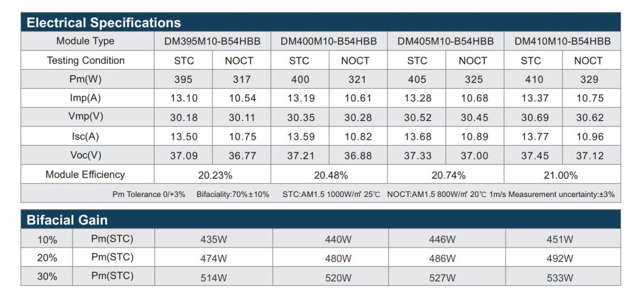This screenshot has width=644, height=290.
Task: Click the Electrical Specifications section header
Action: [104, 23]
